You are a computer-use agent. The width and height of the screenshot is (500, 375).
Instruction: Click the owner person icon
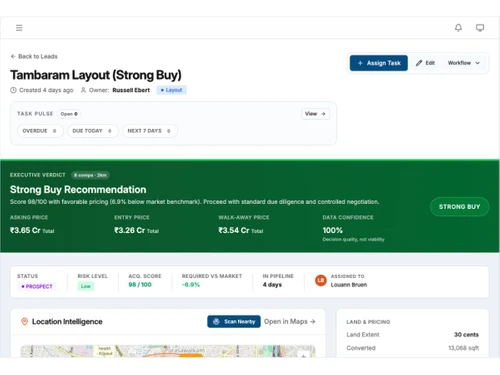[83, 90]
